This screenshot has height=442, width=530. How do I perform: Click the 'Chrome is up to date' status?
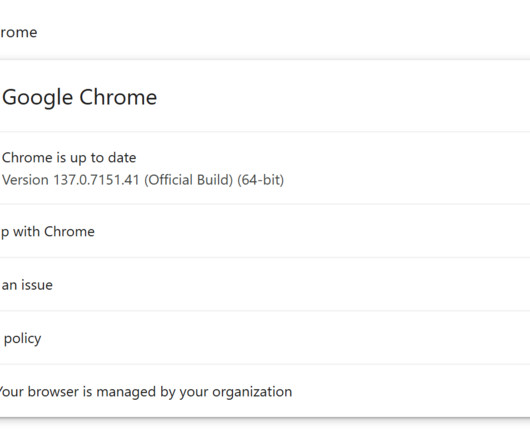coord(69,158)
